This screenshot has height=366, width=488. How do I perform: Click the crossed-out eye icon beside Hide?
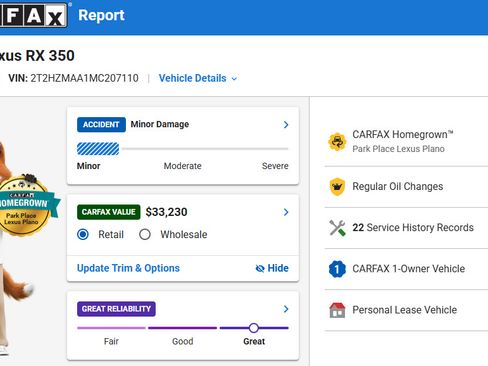pos(260,268)
